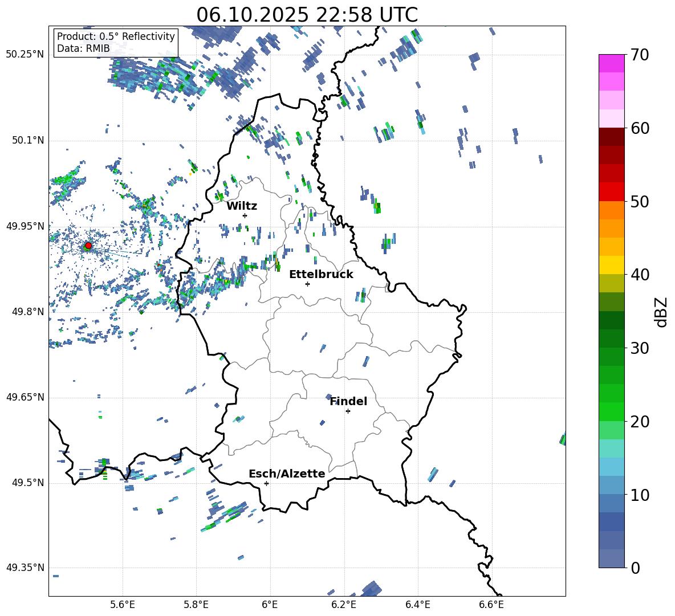This screenshot has width=675, height=616.
Task: Click the 6.2°E longitude label
Action: (x=344, y=605)
